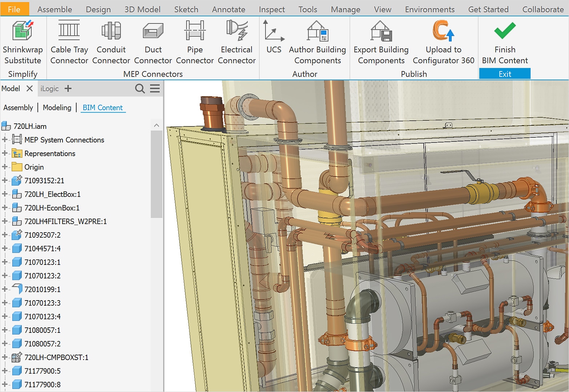Click the 72010199:1 sheet metal icon
Image resolution: width=569 pixels, height=392 pixels.
click(x=17, y=289)
